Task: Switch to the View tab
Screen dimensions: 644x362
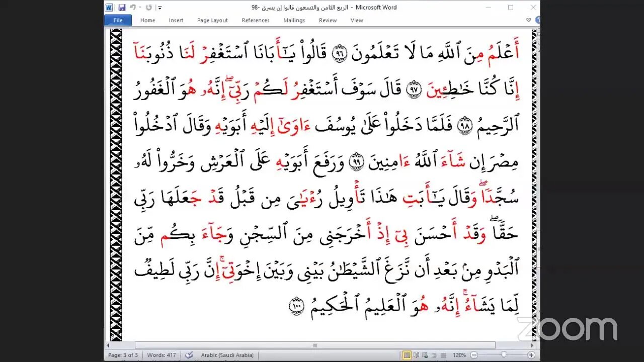Action: coord(357,20)
